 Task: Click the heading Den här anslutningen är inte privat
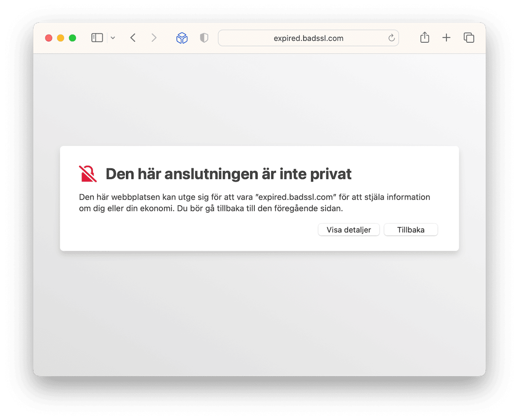tap(228, 174)
